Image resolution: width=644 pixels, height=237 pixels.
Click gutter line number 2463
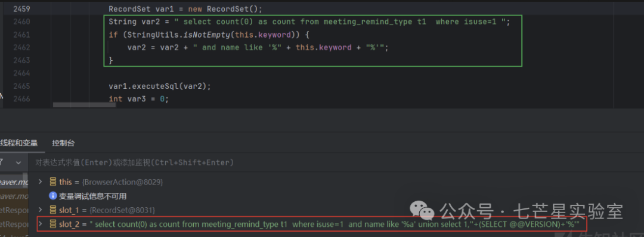tap(21, 60)
